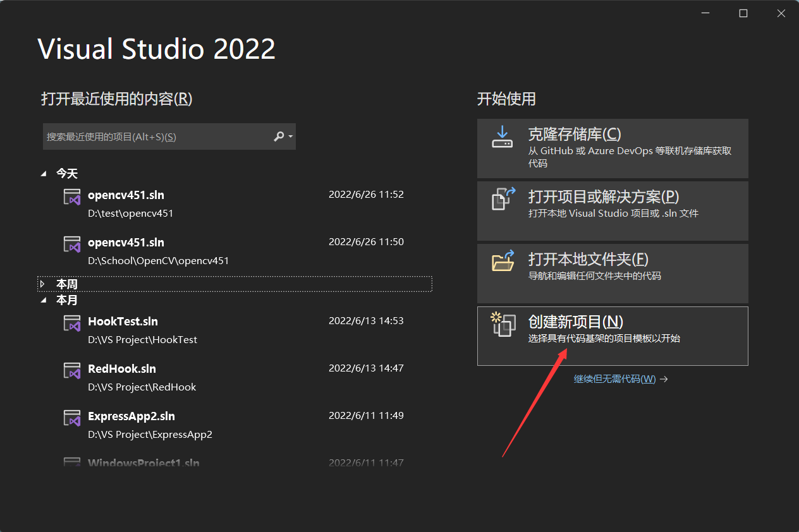The image size is (799, 532).
Task: Click solution icon for opencv451.sln in D:\School
Action: [x=72, y=244]
